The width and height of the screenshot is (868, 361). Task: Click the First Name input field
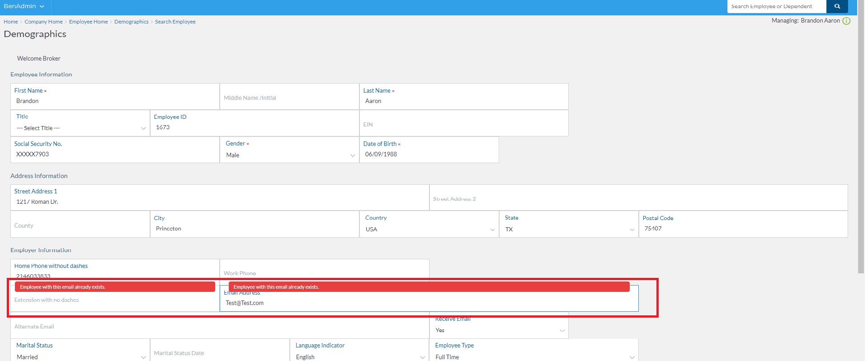pos(115,101)
